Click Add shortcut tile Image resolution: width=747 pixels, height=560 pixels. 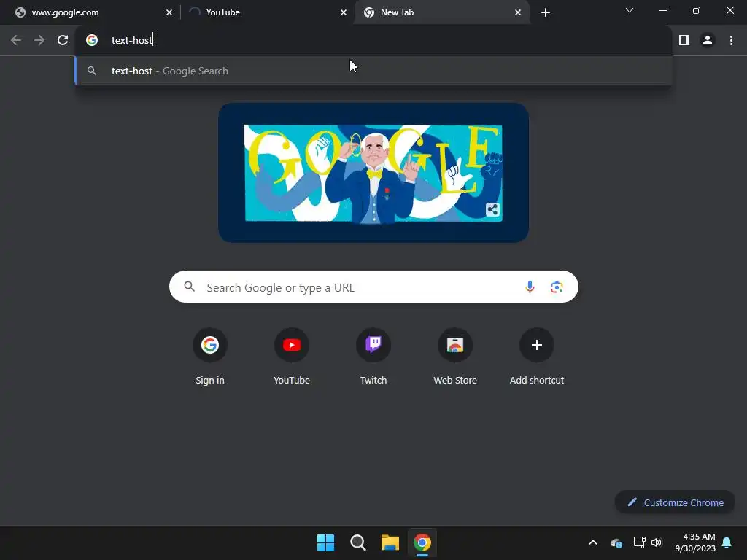click(x=537, y=356)
